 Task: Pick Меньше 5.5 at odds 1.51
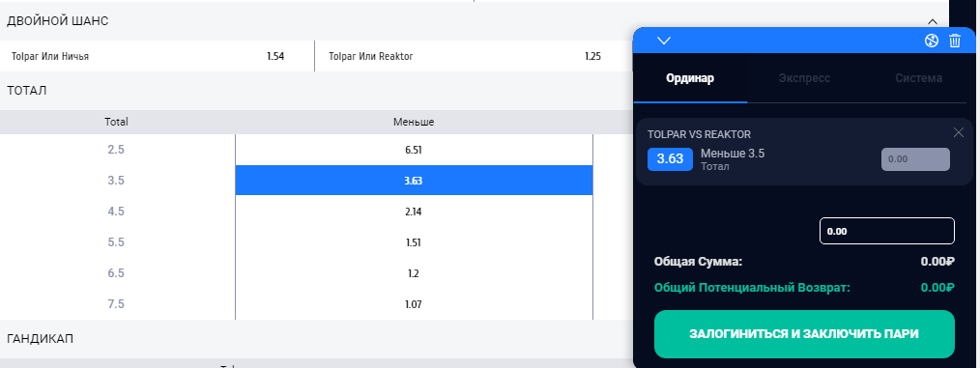414,242
